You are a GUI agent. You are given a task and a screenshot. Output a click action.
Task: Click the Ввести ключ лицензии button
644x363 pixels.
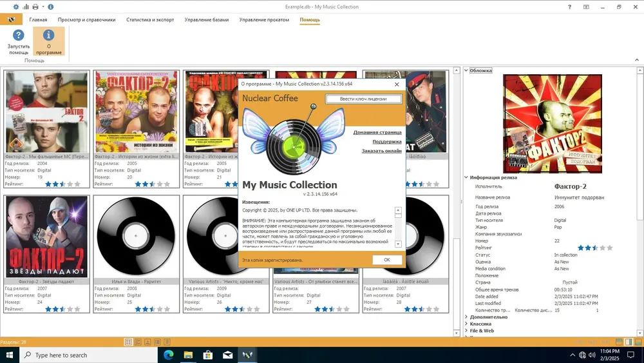[x=363, y=99]
